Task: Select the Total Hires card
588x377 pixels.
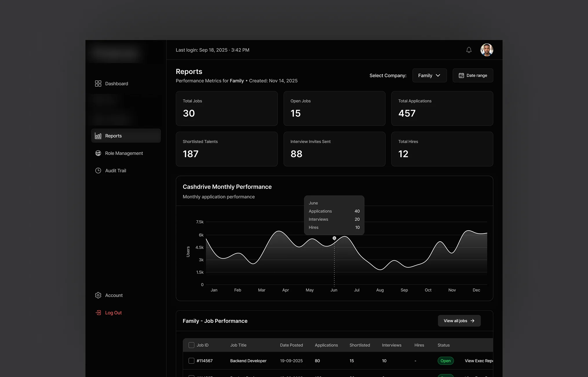Action: coord(442,149)
